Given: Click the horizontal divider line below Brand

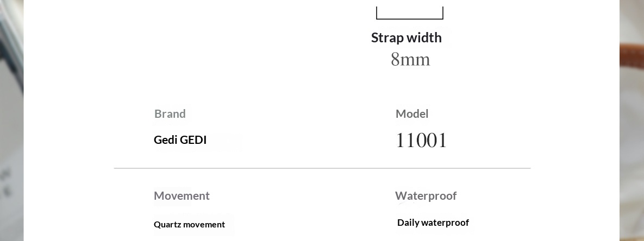Looking at the screenshot, I should (322, 168).
